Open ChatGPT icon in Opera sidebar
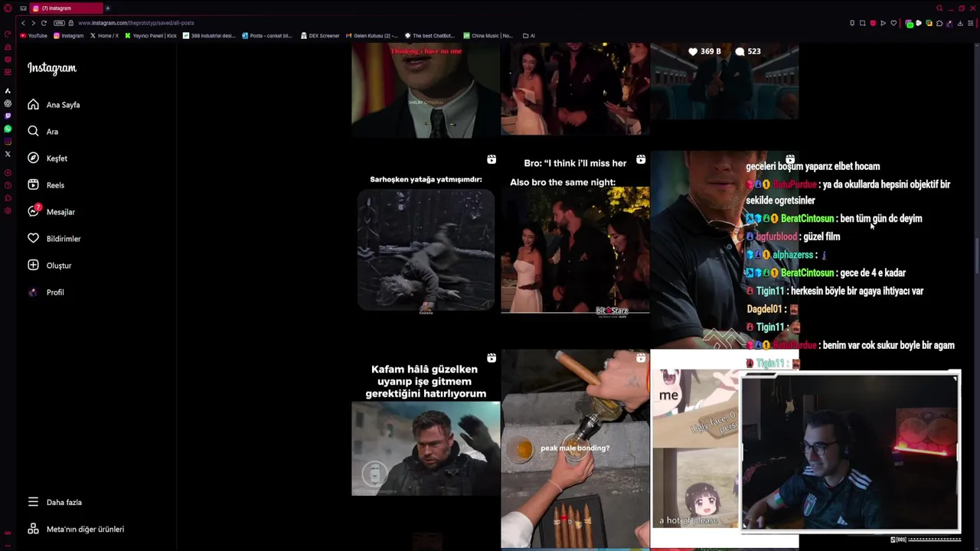This screenshot has width=980, height=551. (8, 103)
